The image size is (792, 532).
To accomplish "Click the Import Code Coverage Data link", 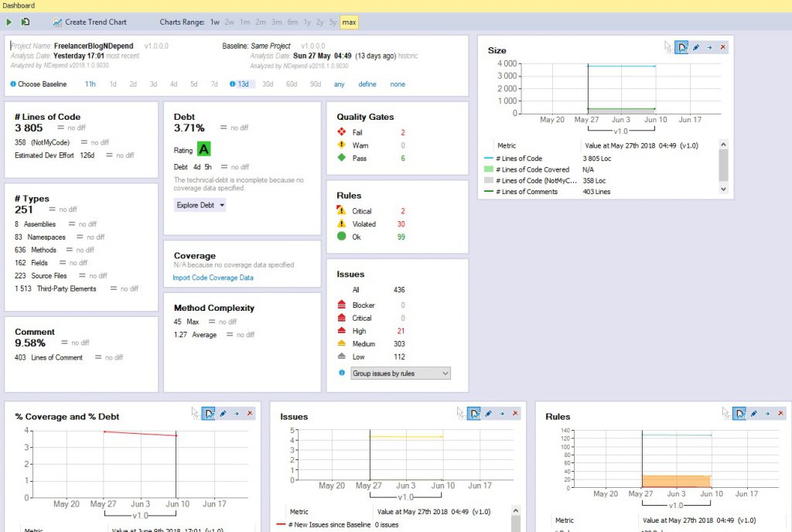I will tap(215, 278).
